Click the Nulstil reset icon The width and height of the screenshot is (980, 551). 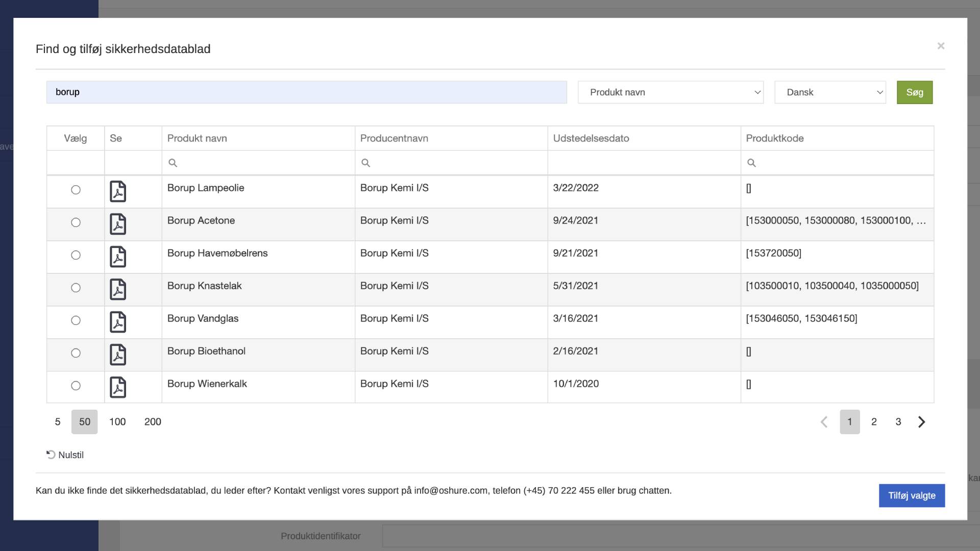(51, 455)
